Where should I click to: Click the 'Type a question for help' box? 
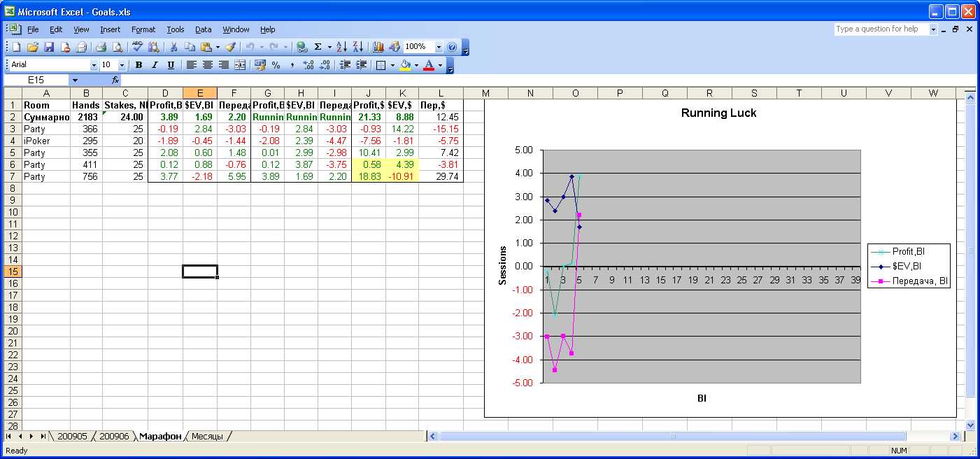(881, 29)
